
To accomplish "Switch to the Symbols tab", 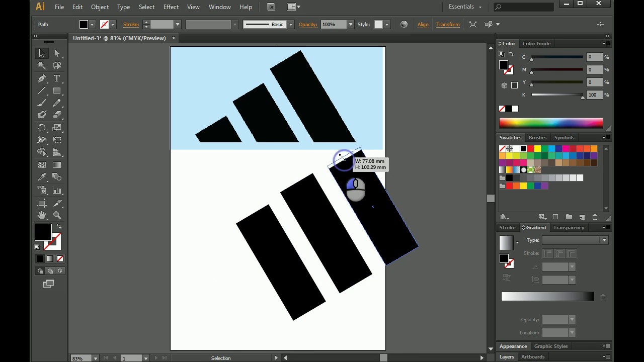I will 564,138.
